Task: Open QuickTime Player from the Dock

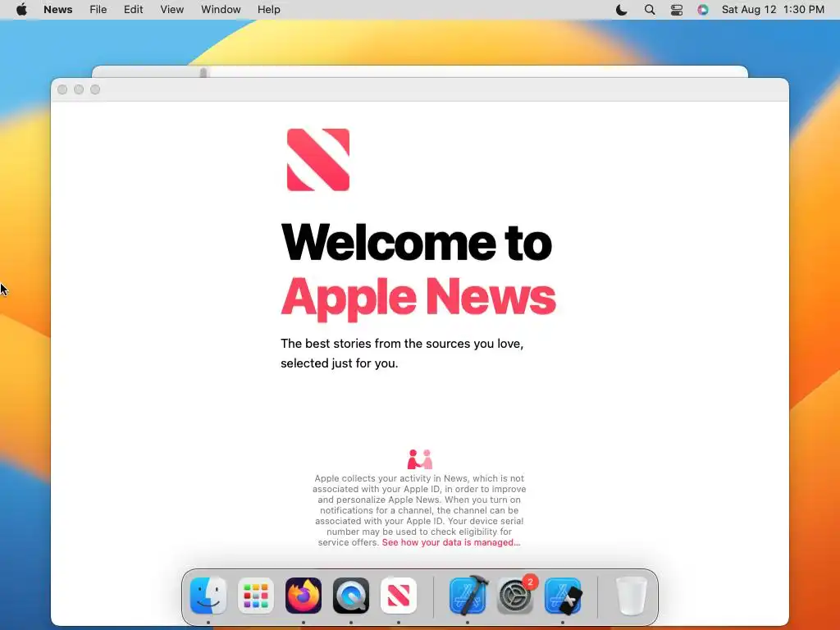Action: pos(351,596)
